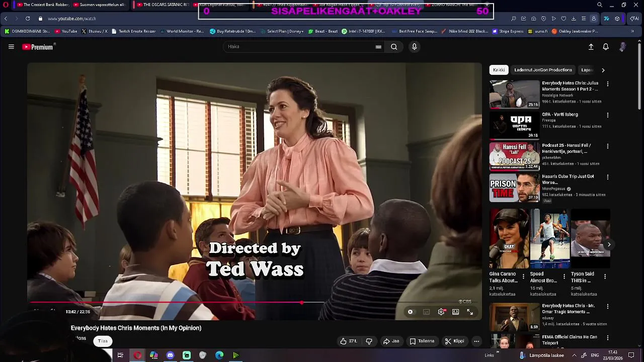Open the Lämpötila laskee weather widget

(542, 355)
